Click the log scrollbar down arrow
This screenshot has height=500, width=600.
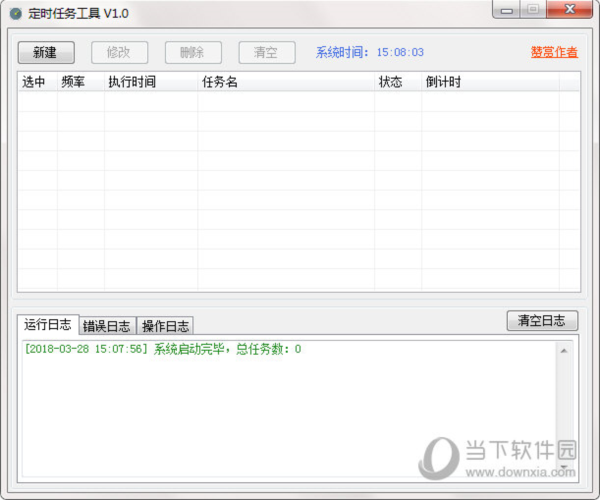pos(564,467)
